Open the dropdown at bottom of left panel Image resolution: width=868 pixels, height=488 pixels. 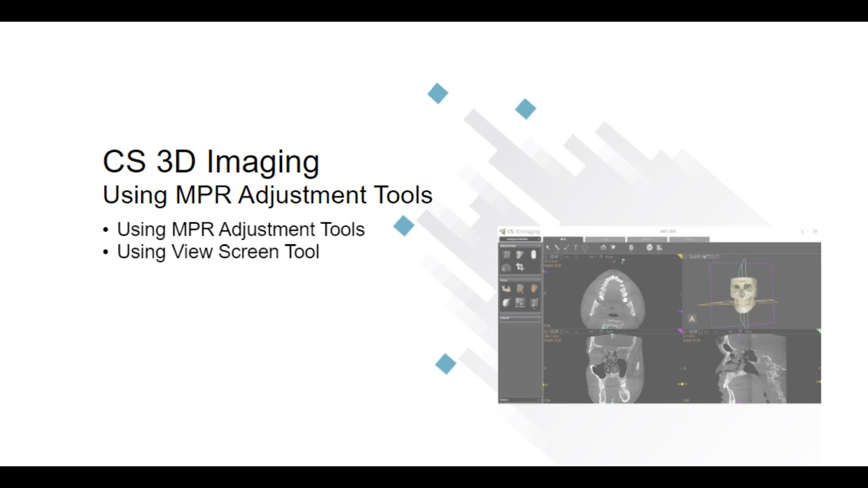520,400
